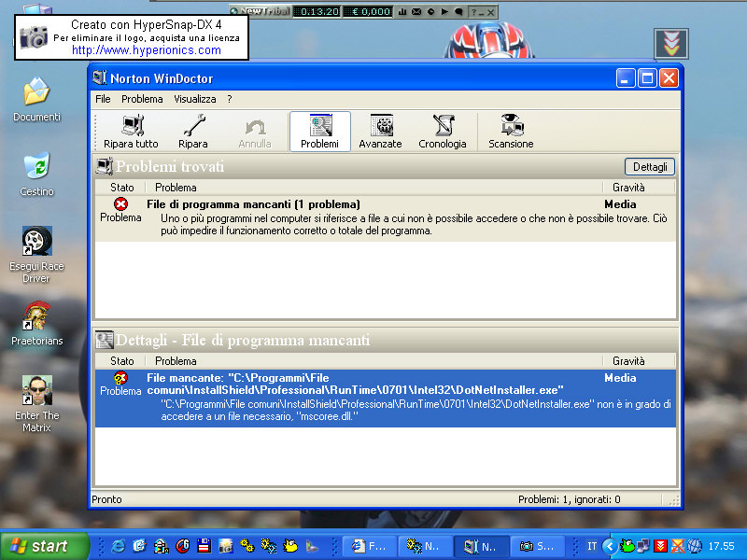747x560 pixels.
Task: Open the ? help menu
Action: point(230,99)
